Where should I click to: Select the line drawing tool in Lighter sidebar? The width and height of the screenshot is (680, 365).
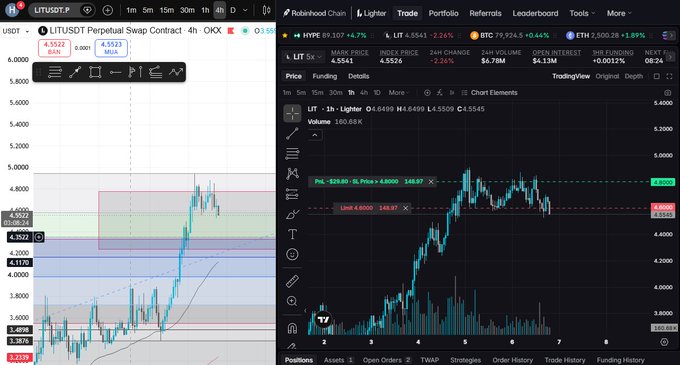coord(292,134)
